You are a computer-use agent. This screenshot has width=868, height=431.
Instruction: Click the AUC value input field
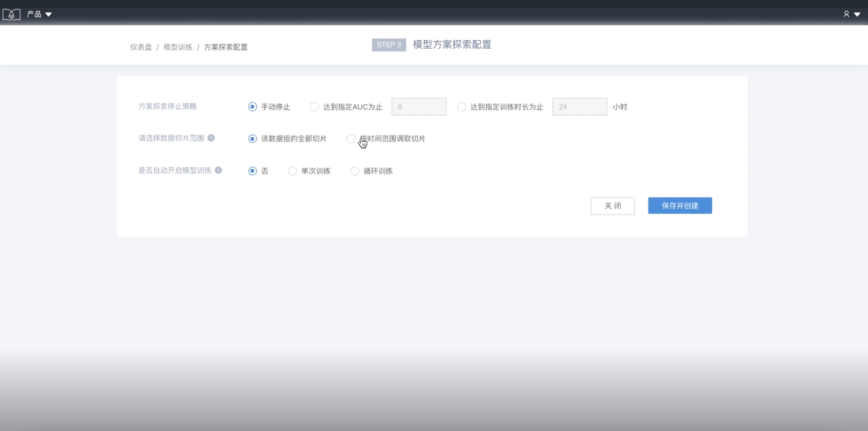pyautogui.click(x=419, y=107)
